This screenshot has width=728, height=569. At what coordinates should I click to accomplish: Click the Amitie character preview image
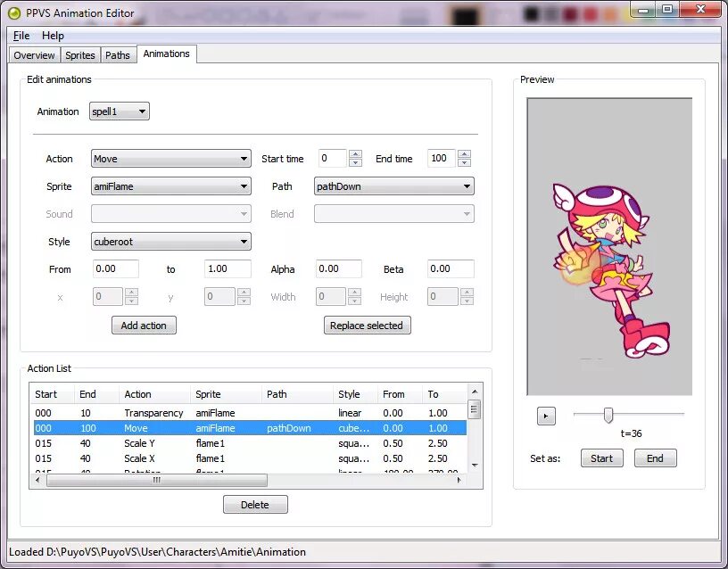(x=612, y=270)
